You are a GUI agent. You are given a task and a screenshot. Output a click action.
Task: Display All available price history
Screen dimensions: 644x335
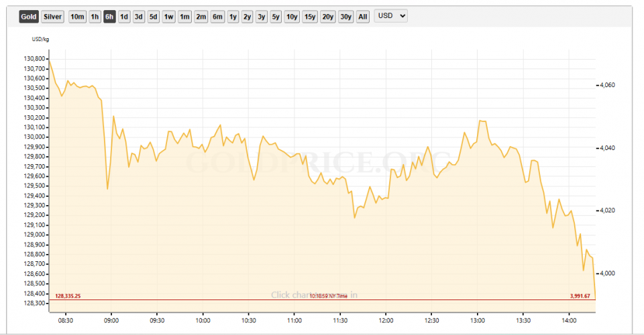(362, 17)
